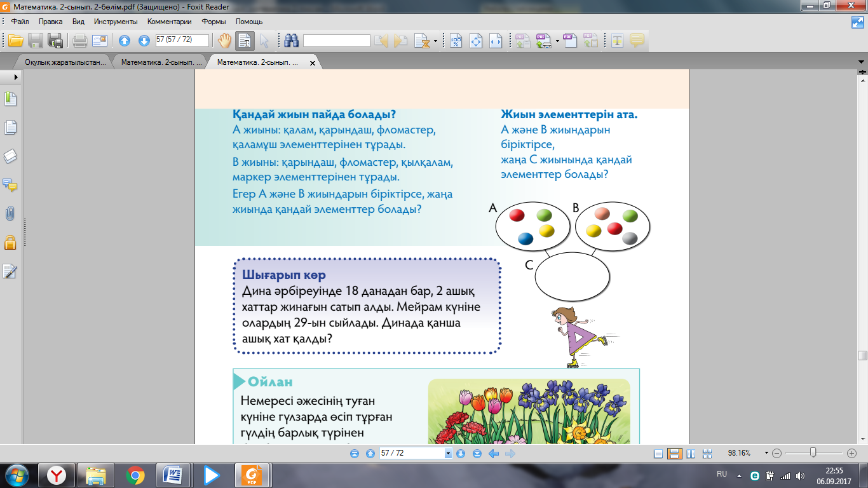Image resolution: width=868 pixels, height=488 pixels.
Task: Open the Comments panel in sidebar
Action: 10,185
